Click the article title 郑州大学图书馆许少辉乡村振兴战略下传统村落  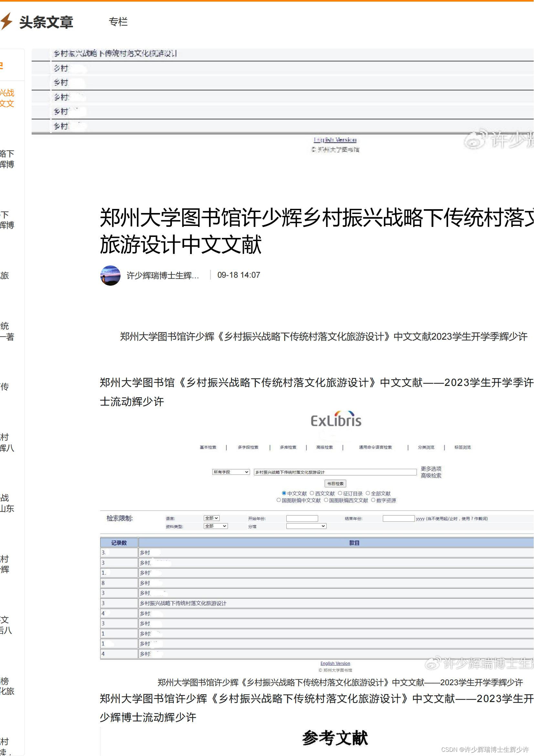pos(317,231)
